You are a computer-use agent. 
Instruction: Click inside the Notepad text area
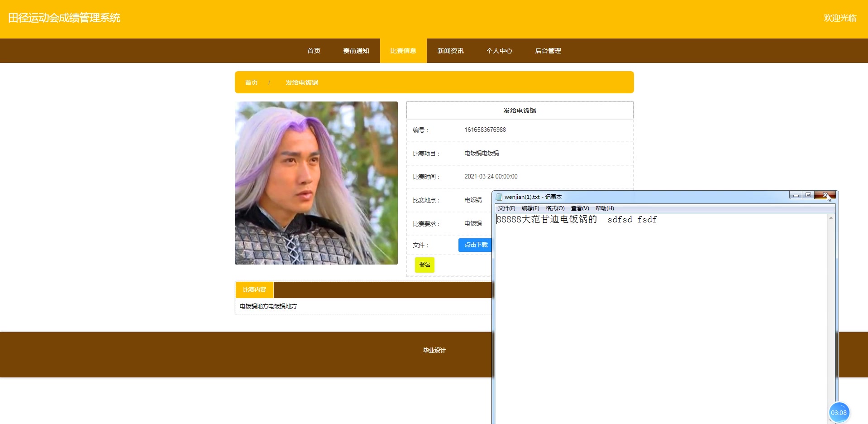click(x=661, y=319)
